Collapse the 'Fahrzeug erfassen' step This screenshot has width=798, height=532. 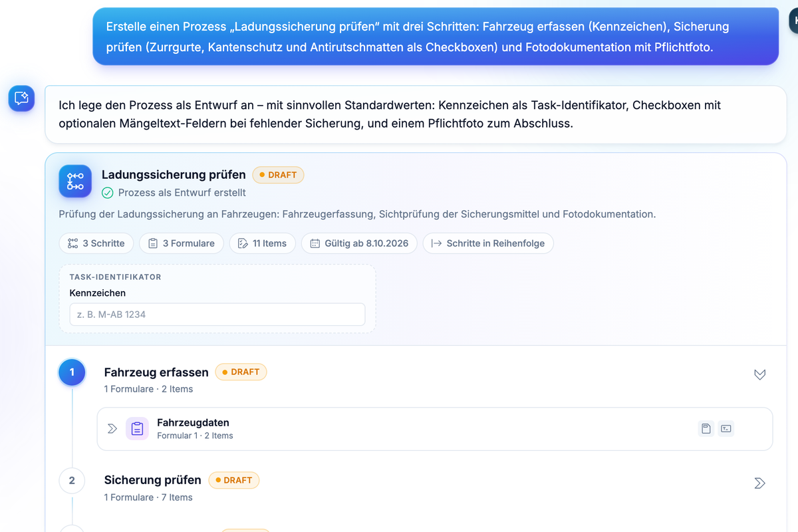(760, 374)
